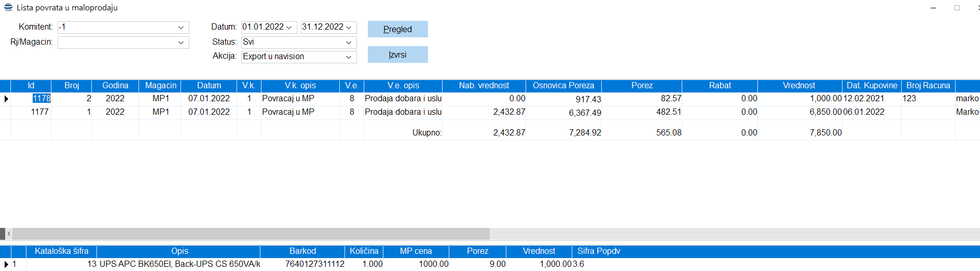Click the Vrednost column header in top grid

click(799, 86)
